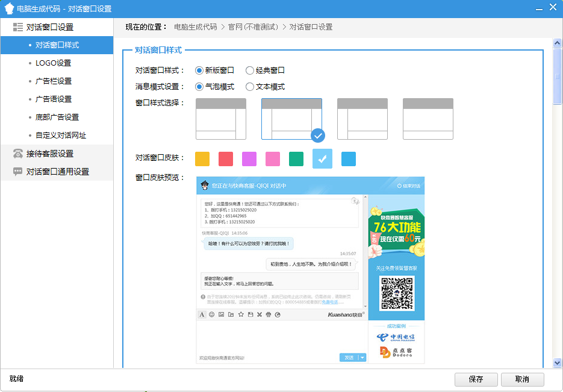Click the 接待客服设置 phone icon
Viewport: 563px width, 392px height.
18,154
